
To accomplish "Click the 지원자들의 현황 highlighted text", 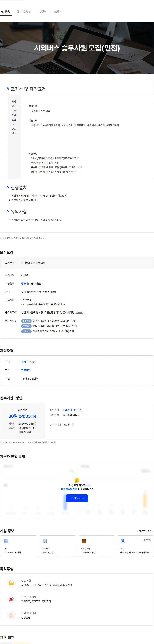I will pyautogui.click(x=69, y=489).
